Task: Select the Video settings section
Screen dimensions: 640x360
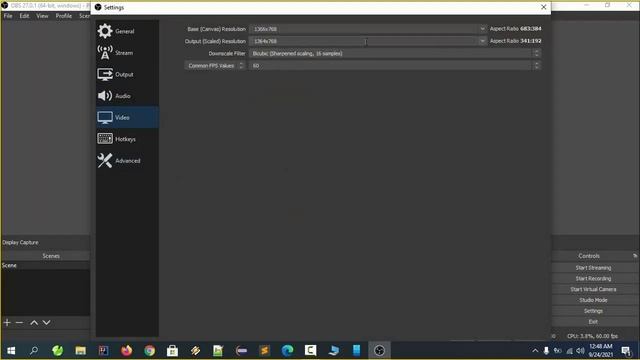Action: (127, 118)
